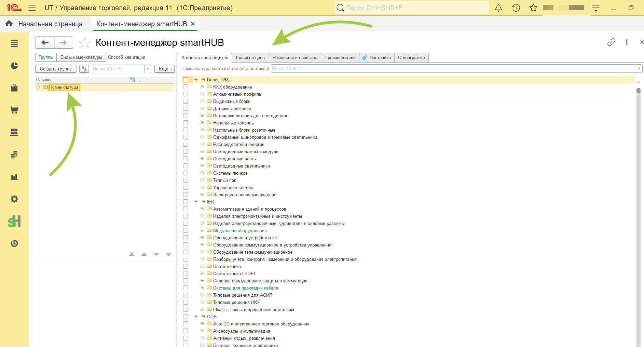
Task: Open the Настройки tab
Action: [377, 58]
